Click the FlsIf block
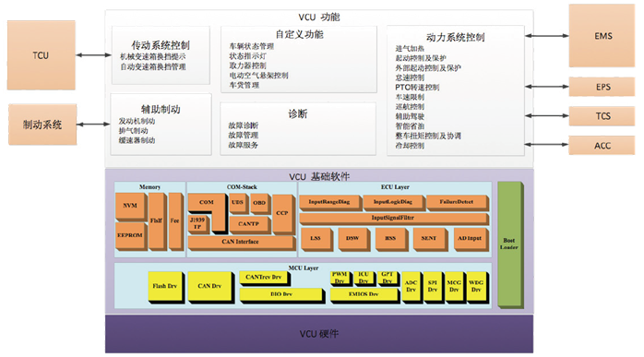This screenshot has height=357, width=644. [x=157, y=221]
